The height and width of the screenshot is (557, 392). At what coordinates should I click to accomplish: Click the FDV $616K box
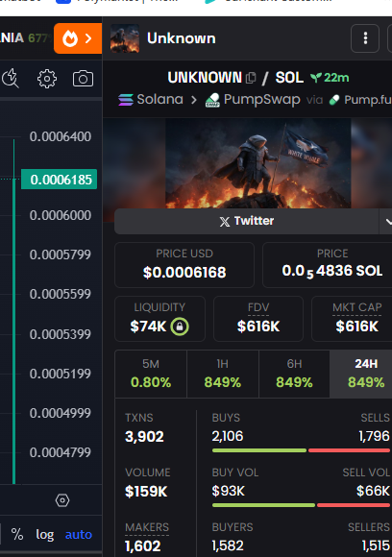258,319
